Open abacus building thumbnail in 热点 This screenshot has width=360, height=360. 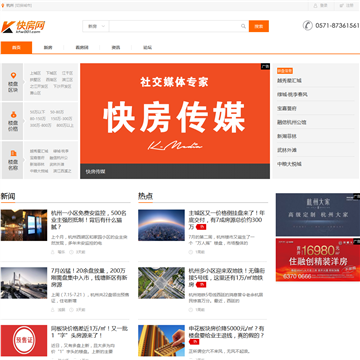[161, 341]
